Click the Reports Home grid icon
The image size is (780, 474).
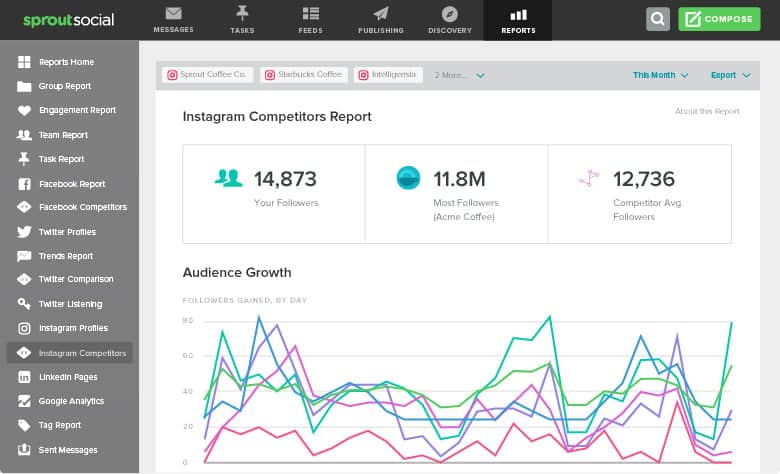pyautogui.click(x=24, y=62)
